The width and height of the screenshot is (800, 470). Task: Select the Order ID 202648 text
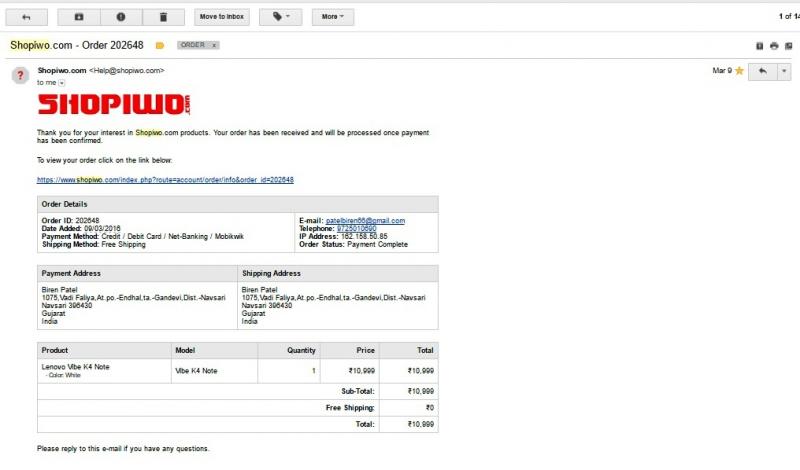[x=70, y=220]
